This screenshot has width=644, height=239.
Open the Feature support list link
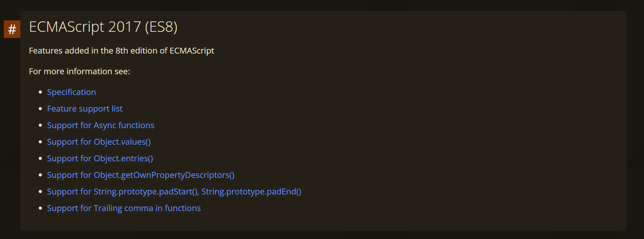tap(85, 109)
